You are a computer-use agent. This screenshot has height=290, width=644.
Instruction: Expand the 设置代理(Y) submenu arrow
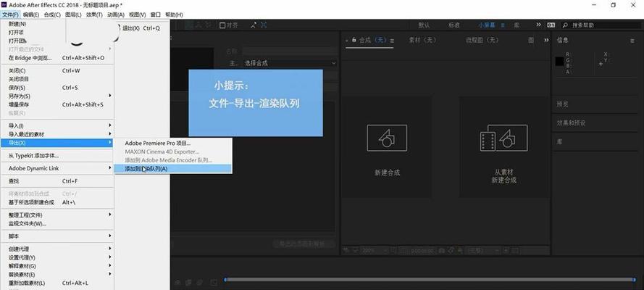coord(110,257)
